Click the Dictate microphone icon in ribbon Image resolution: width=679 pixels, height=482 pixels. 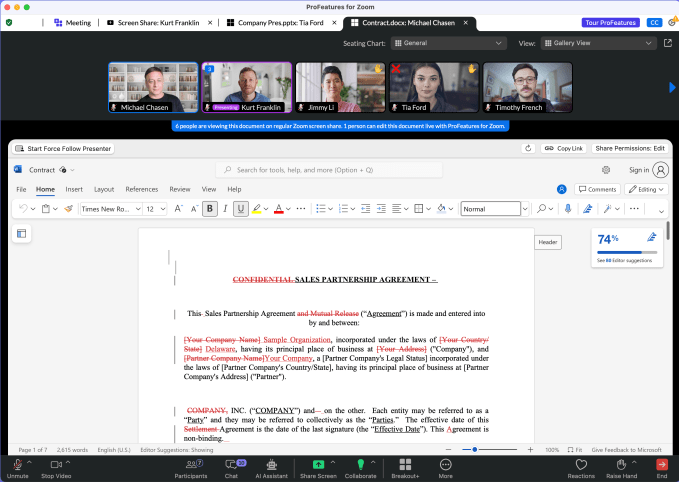[568, 209]
